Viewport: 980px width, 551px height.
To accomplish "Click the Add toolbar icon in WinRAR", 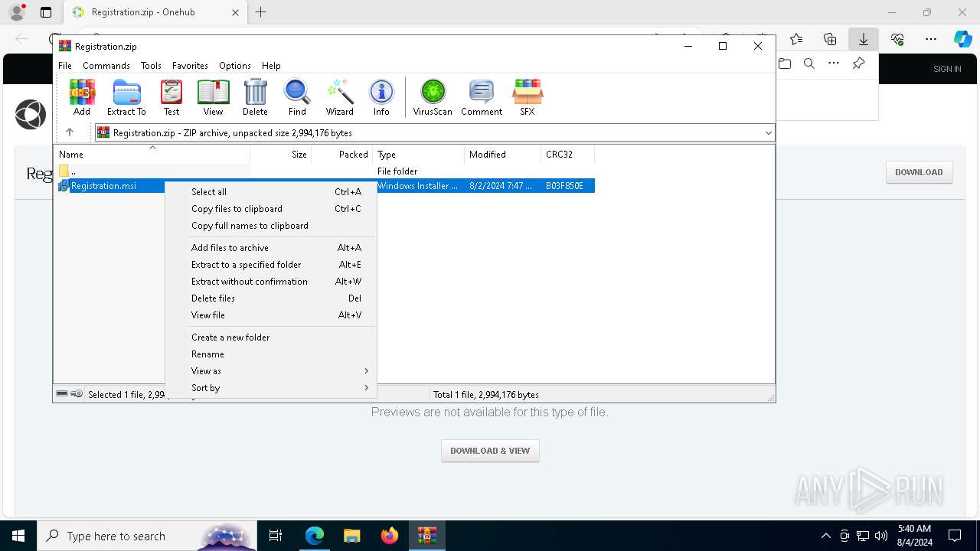I will tap(82, 97).
